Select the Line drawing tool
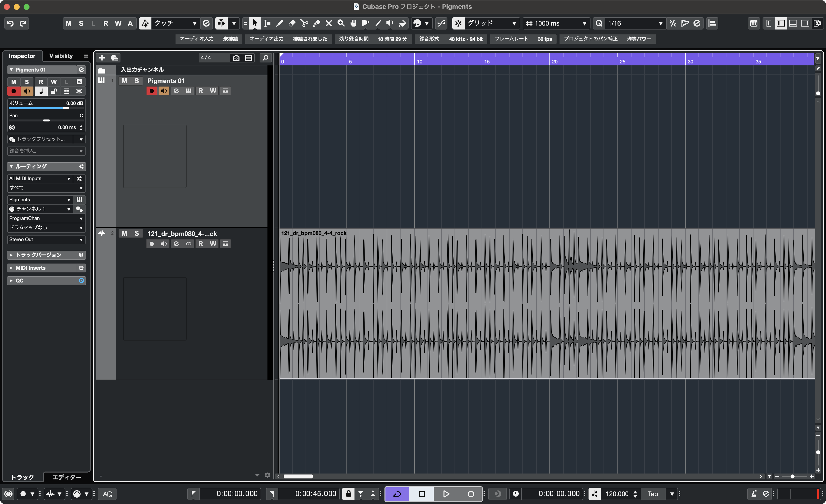Viewport: 826px width, 504px height. (x=378, y=23)
